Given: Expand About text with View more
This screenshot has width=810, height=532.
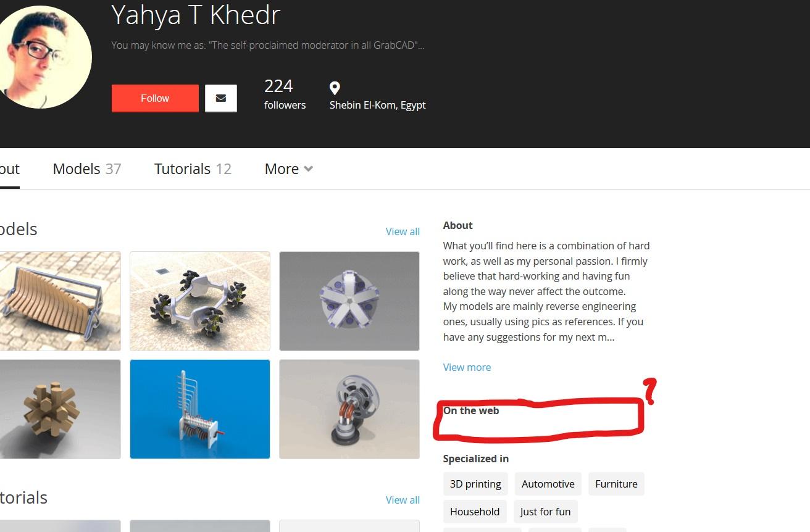Looking at the screenshot, I should point(467,367).
